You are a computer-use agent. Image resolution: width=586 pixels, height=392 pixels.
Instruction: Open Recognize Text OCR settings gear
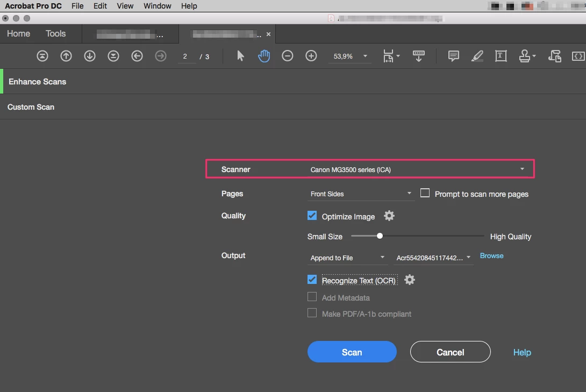click(x=410, y=280)
